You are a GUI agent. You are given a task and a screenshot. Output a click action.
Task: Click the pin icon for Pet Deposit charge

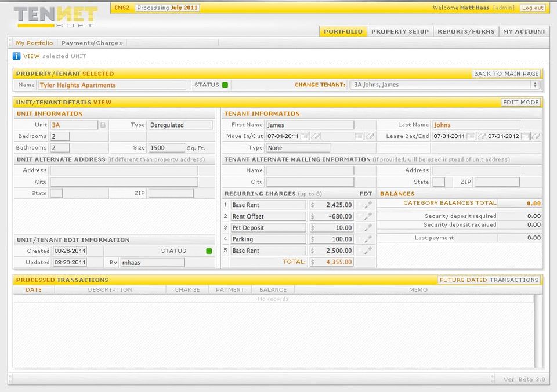368,228
